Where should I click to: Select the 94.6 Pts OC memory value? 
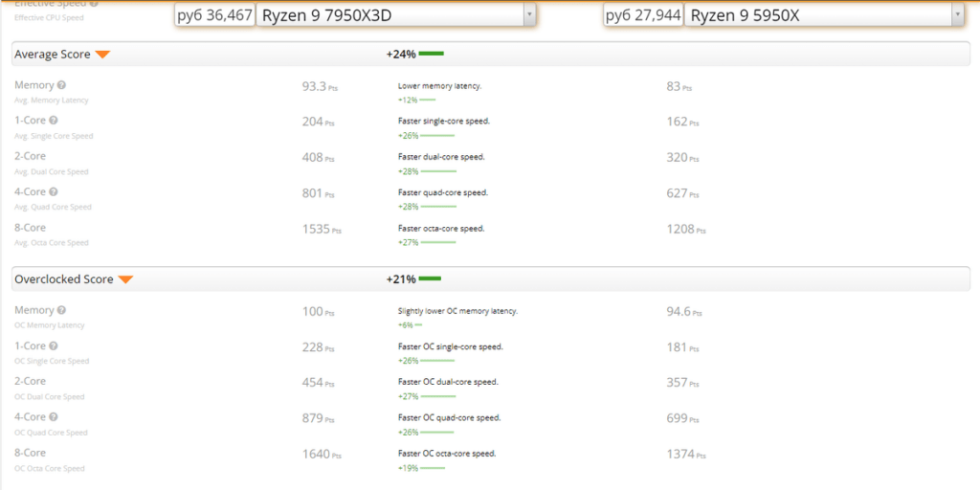tap(684, 312)
